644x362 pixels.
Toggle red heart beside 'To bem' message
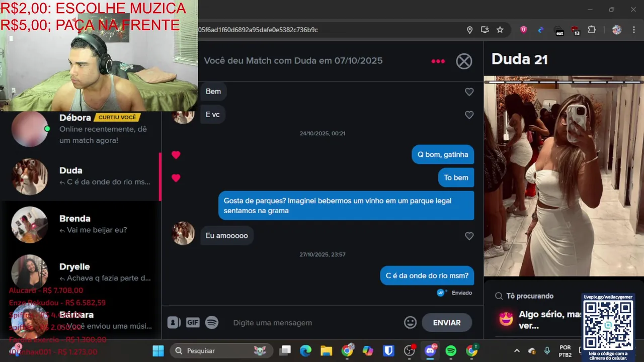coord(176,178)
